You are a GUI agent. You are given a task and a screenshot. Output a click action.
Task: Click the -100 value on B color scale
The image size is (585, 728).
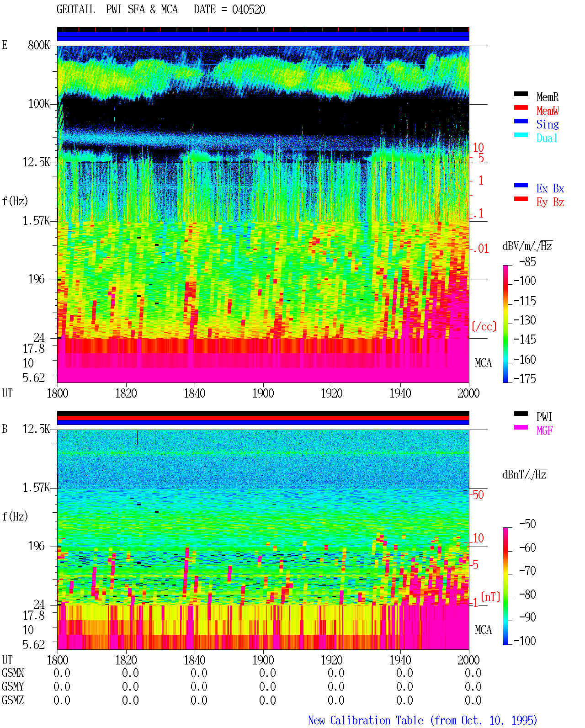[x=525, y=641]
